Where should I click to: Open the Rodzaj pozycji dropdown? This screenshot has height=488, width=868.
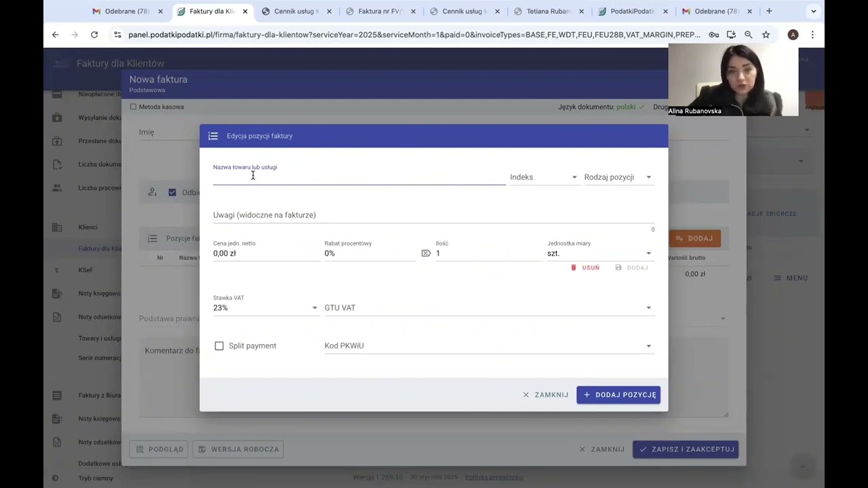tap(618, 177)
